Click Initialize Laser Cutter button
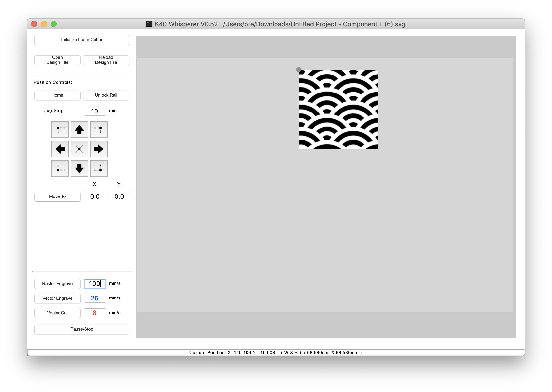This screenshot has width=552, height=392. pyautogui.click(x=82, y=40)
